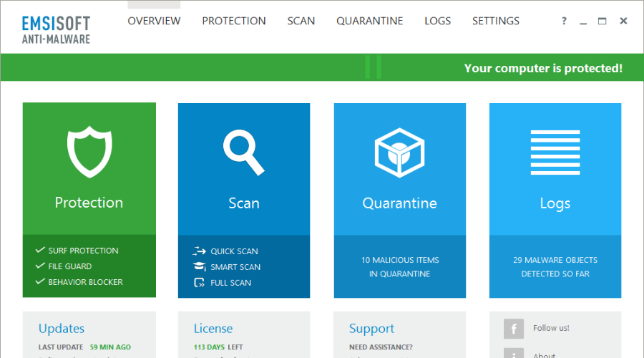This screenshot has height=358, width=644.
Task: Click the Quarantine cube icon
Action: pyautogui.click(x=399, y=153)
